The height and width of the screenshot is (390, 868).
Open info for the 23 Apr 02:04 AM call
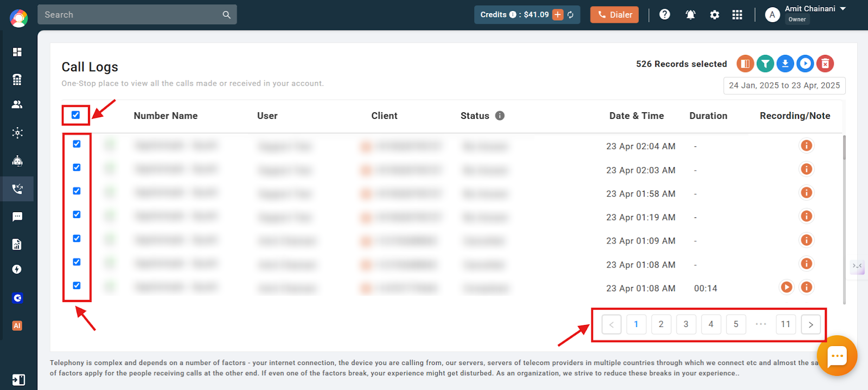807,145
